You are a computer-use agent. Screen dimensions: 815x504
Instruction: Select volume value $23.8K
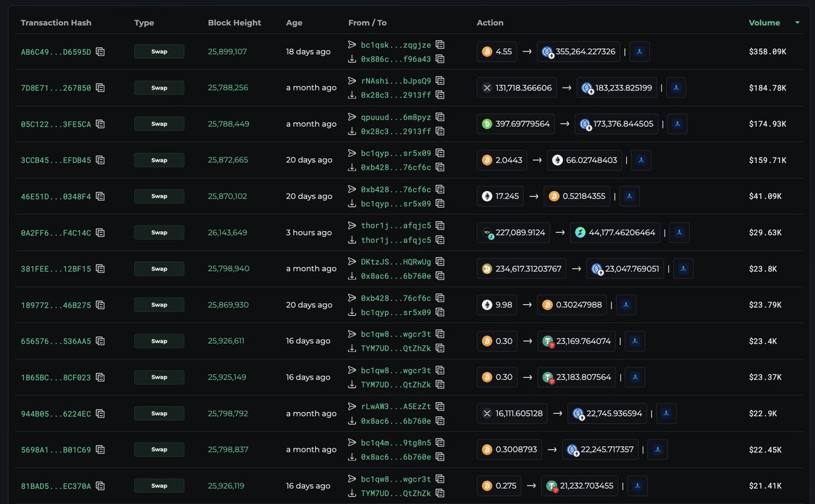(763, 269)
